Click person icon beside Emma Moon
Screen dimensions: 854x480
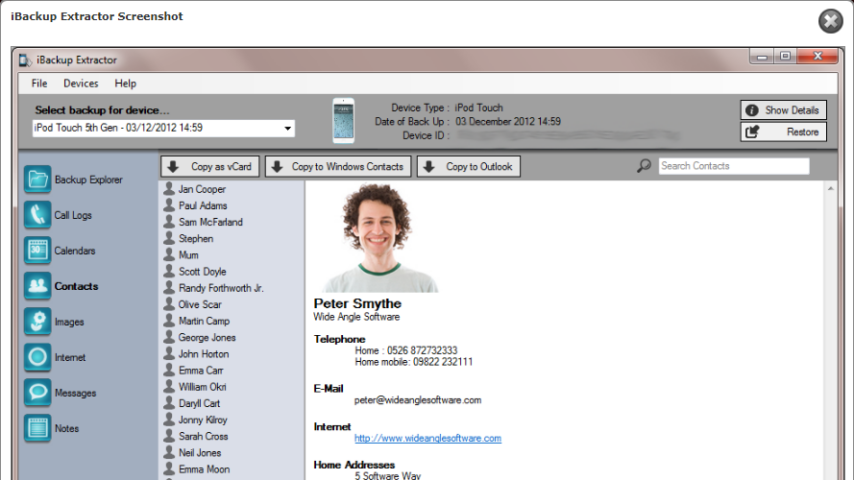[169, 469]
